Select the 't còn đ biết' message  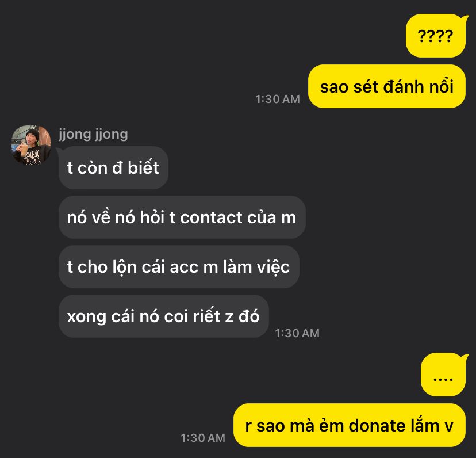[x=113, y=168]
